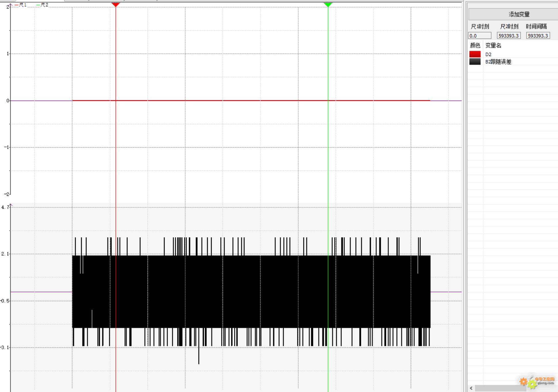Image resolution: width=558 pixels, height=392 pixels.
Task: Click the red 尺1 cursor triangle marker
Action: 116,5
